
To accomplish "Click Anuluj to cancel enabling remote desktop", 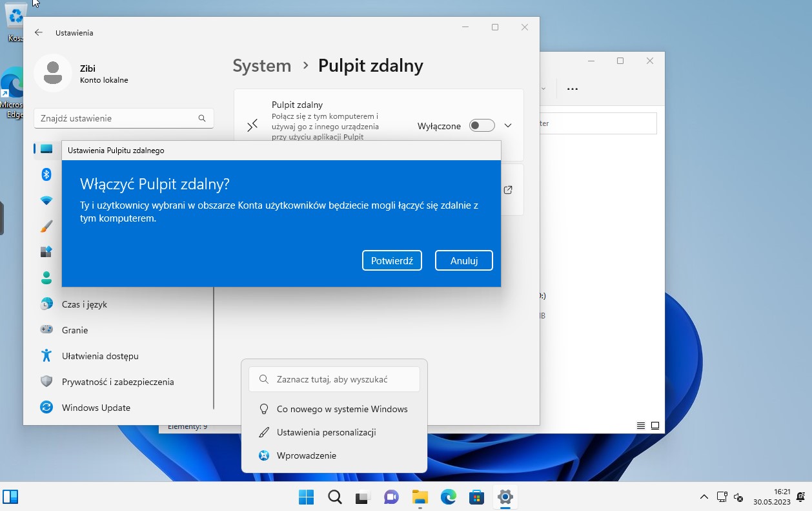I will [463, 260].
